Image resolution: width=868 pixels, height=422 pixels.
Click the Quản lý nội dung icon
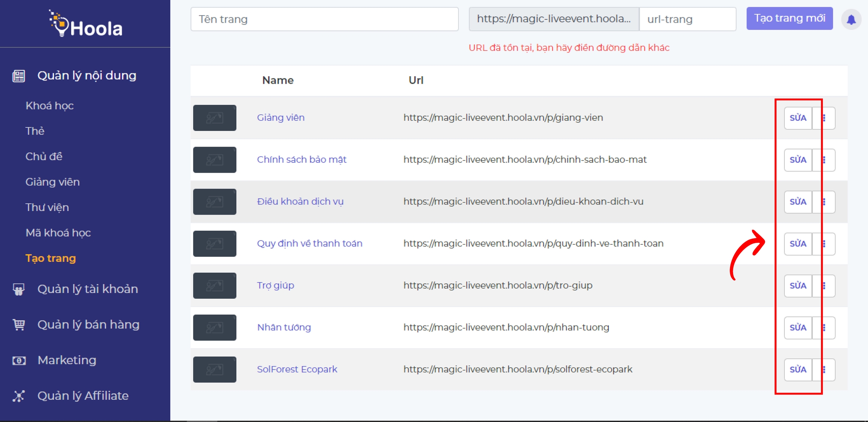pos(19,76)
